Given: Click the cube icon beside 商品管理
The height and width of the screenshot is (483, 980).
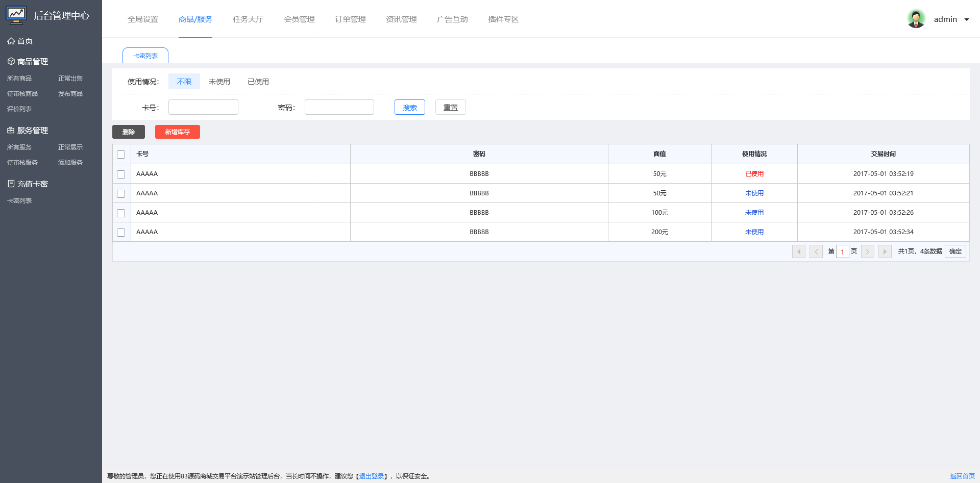Looking at the screenshot, I should (11, 61).
